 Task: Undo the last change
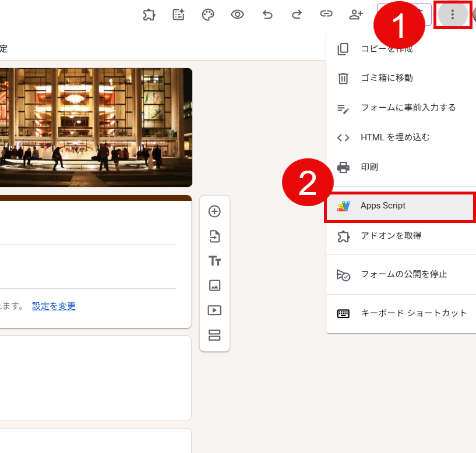point(267,15)
